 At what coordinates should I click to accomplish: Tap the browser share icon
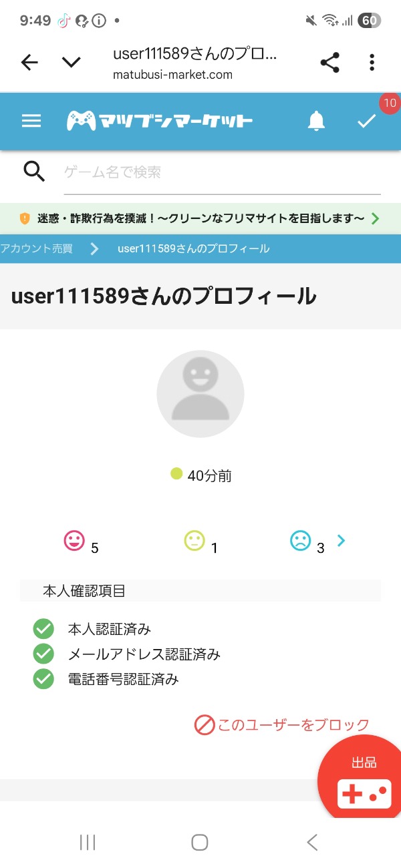[329, 63]
